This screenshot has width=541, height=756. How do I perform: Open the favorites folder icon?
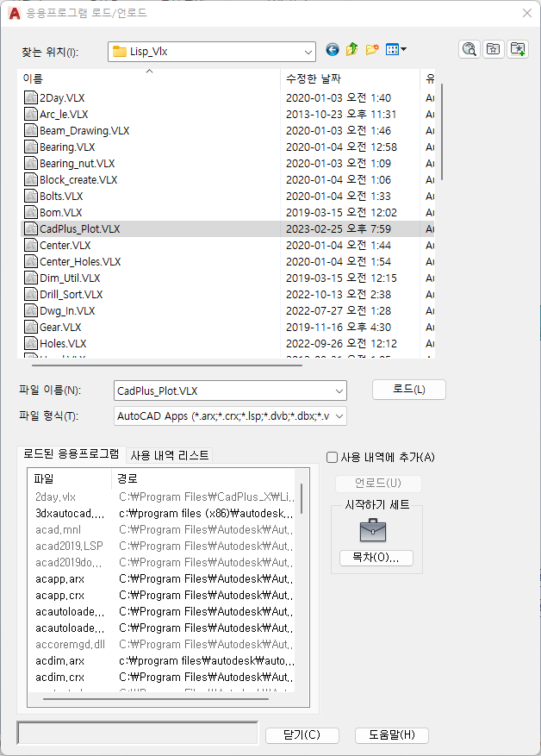click(x=493, y=49)
